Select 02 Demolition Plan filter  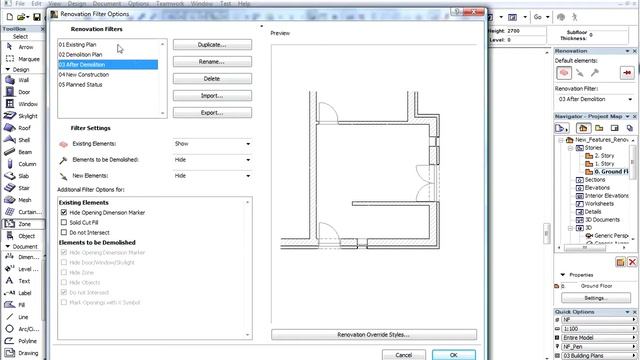(108, 54)
